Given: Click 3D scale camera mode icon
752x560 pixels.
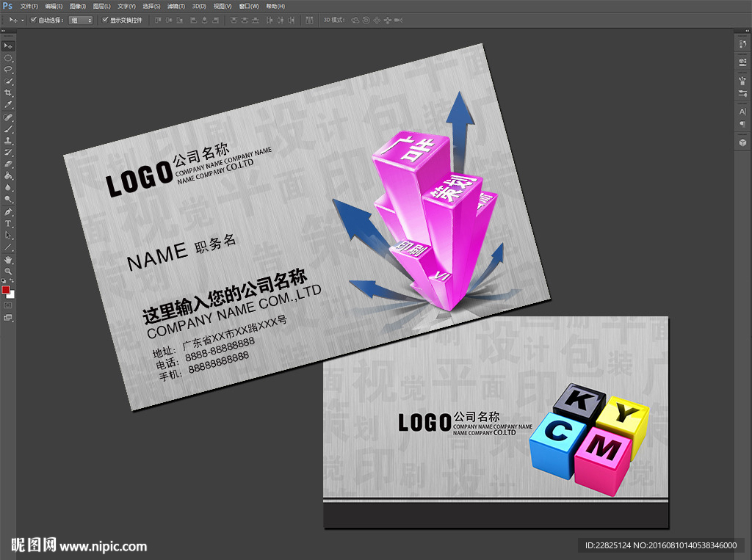Looking at the screenshot, I should 398,20.
